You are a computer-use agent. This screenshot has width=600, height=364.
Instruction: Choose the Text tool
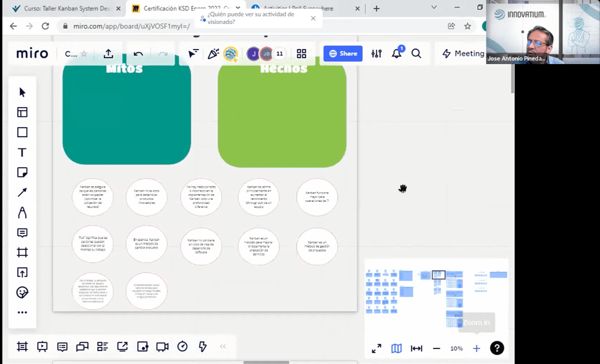[22, 153]
